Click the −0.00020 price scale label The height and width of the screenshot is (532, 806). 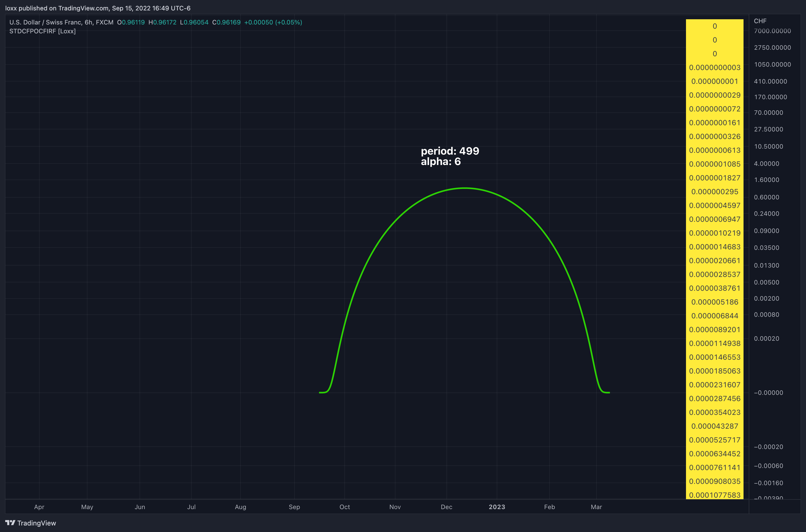coord(769,447)
